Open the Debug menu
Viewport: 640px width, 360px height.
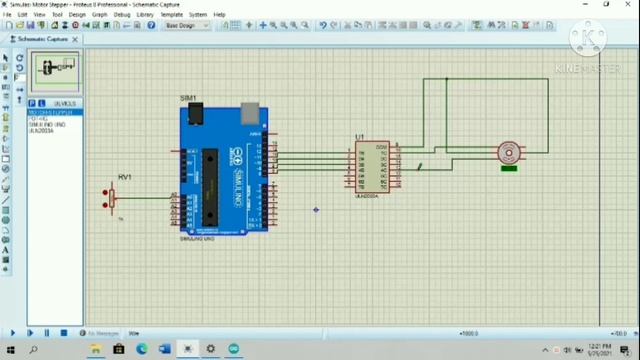pos(122,15)
